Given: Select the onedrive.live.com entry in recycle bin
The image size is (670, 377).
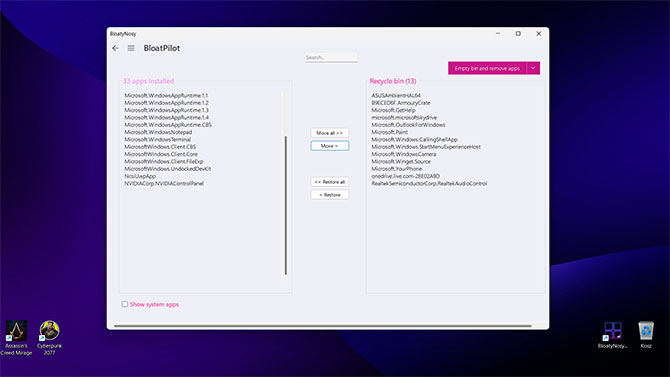Looking at the screenshot, I should tap(405, 176).
